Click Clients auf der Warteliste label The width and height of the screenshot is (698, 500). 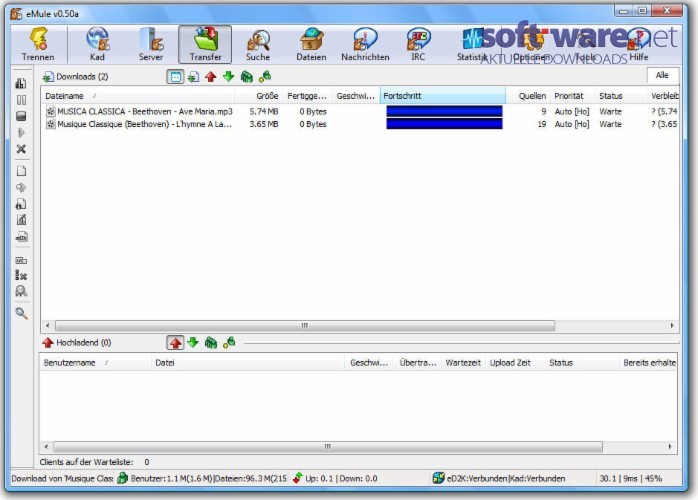click(x=86, y=462)
